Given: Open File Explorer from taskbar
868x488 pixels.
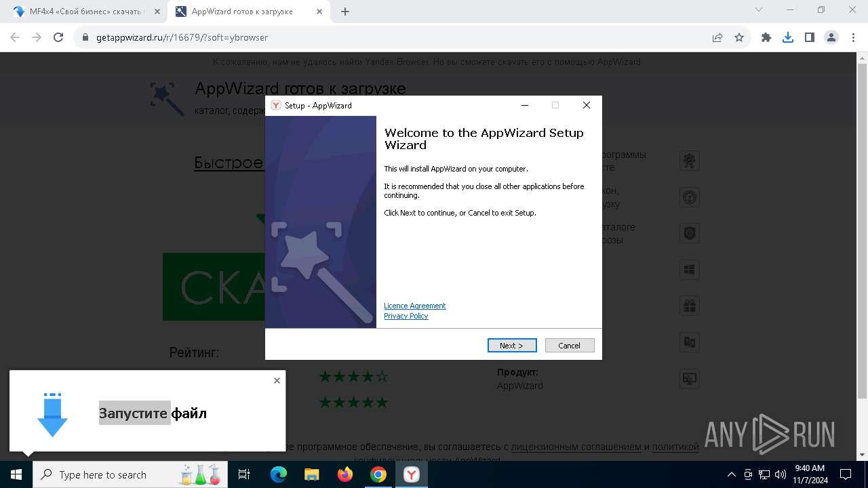Looking at the screenshot, I should coord(312,474).
